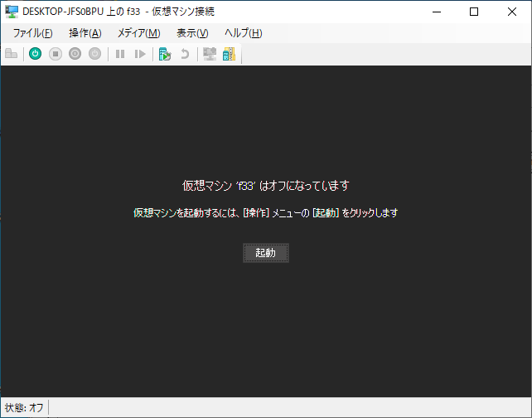Click the Save state toolbar icon
Viewport: 532px width, 418px height.
point(95,54)
